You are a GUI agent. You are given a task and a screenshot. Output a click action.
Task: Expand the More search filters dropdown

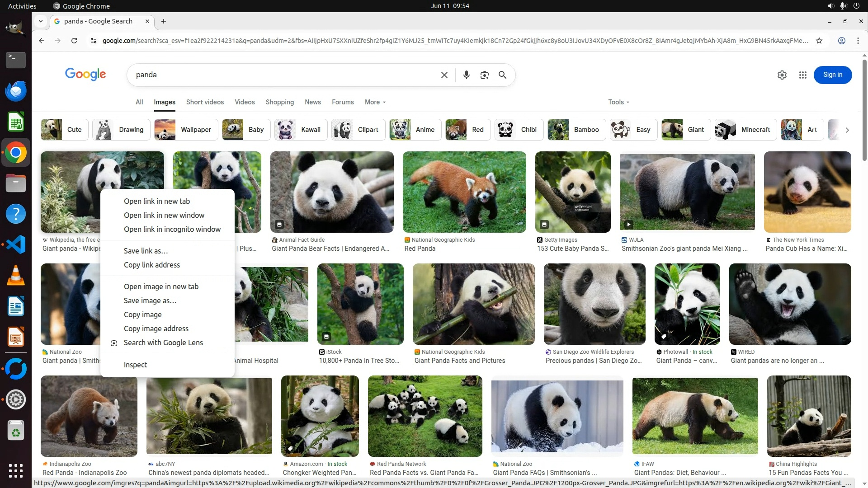tap(375, 102)
